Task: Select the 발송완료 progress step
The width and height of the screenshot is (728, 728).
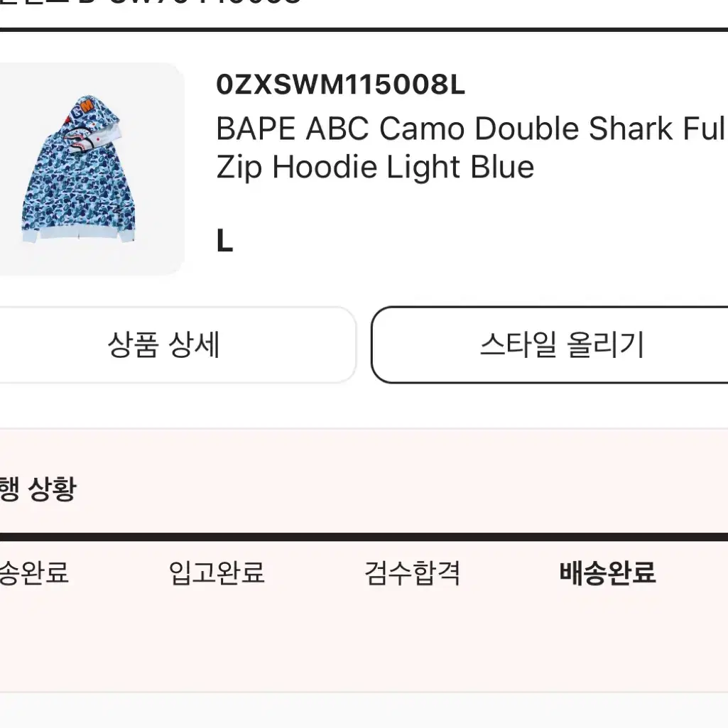Action: (x=34, y=572)
